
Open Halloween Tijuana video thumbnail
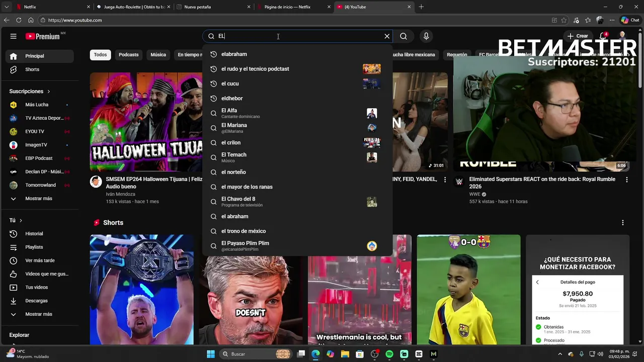pyautogui.click(x=146, y=122)
